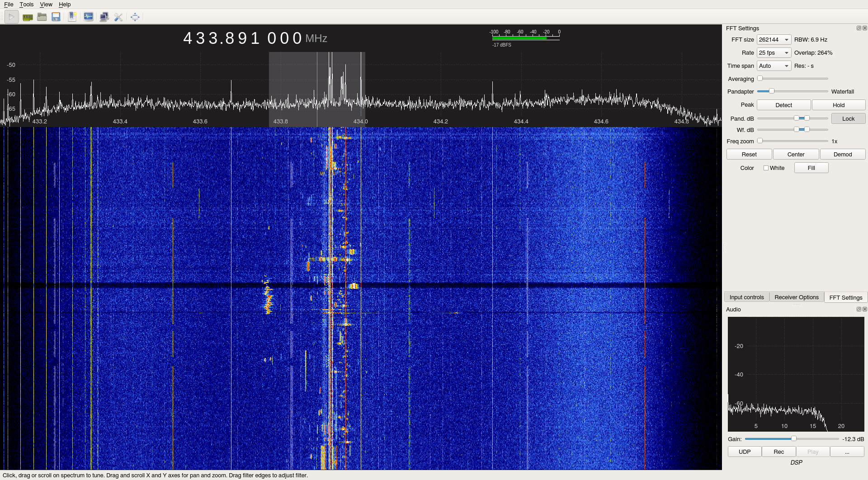The height and width of the screenshot is (480, 868).
Task: Toggle full screen mode arrows icon
Action: point(135,17)
